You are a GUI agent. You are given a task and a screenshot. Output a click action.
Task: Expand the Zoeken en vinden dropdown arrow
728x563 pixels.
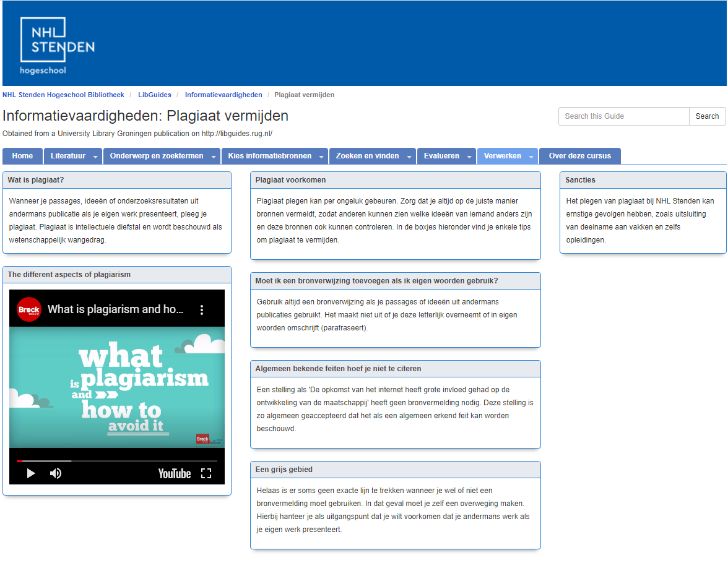tap(409, 157)
